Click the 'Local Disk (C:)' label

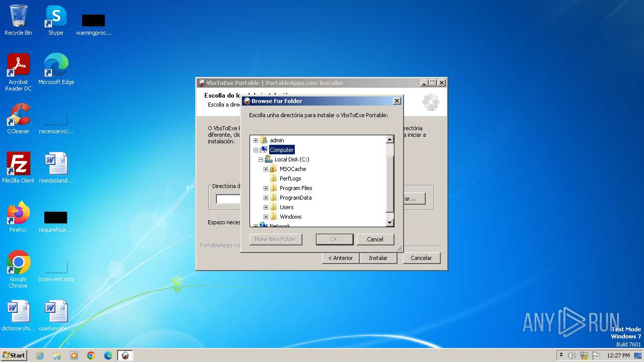292,159
